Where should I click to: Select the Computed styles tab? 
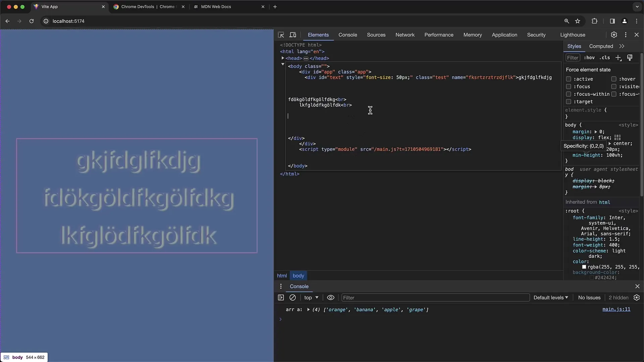click(601, 46)
